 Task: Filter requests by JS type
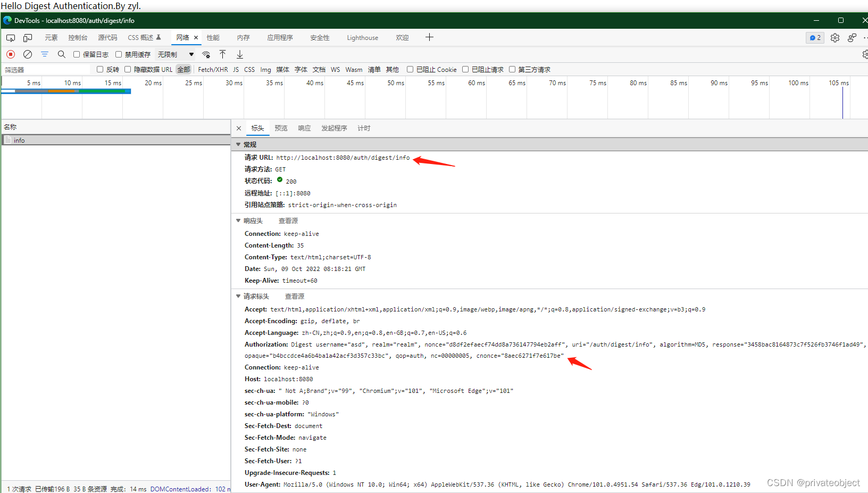click(x=236, y=69)
